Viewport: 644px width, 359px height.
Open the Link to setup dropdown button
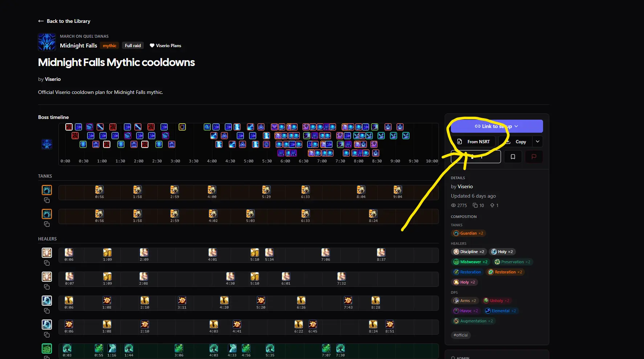pos(497,126)
